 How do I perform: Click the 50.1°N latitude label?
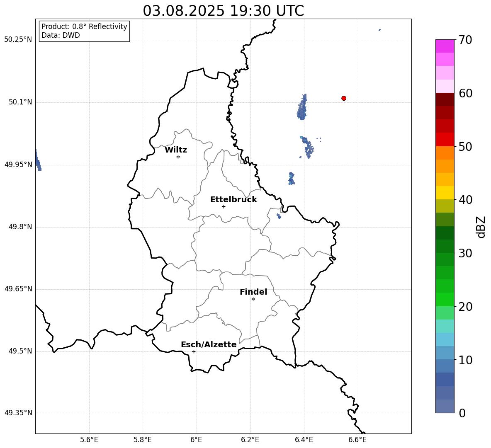(x=20, y=102)
